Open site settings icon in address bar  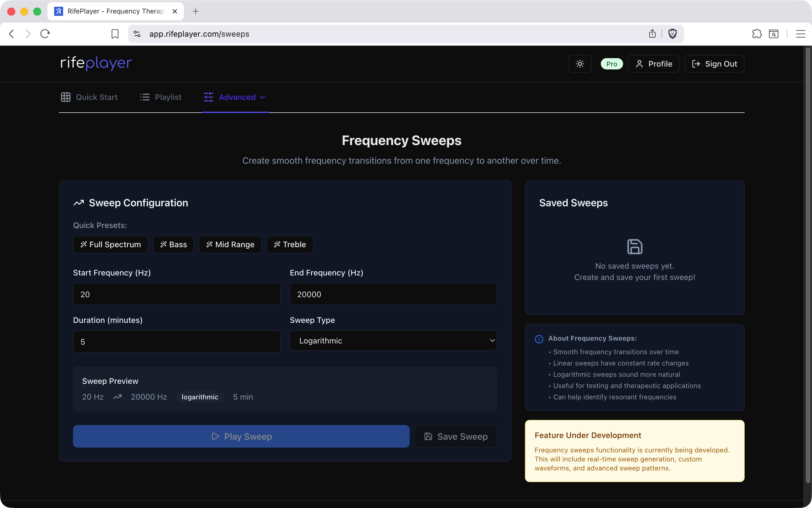coord(137,34)
